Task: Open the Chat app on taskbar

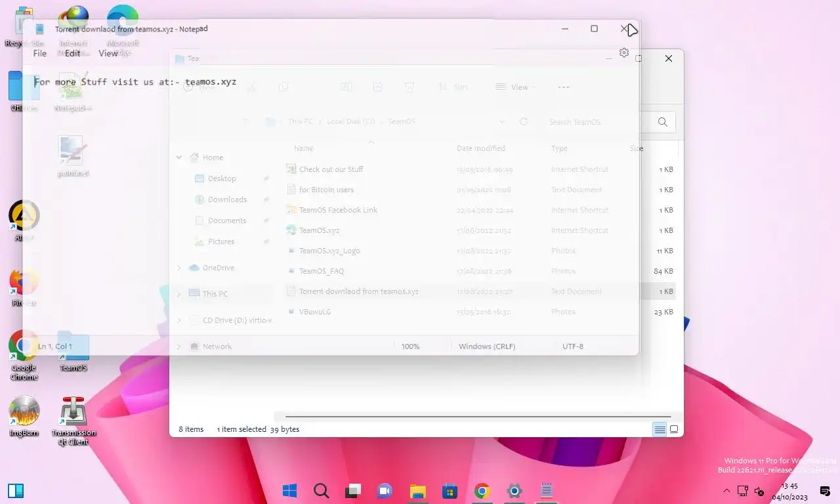Action: click(385, 491)
